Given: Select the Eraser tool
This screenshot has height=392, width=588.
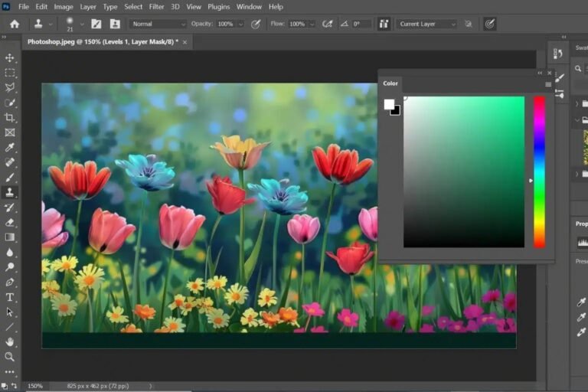Looking at the screenshot, I should [x=10, y=222].
